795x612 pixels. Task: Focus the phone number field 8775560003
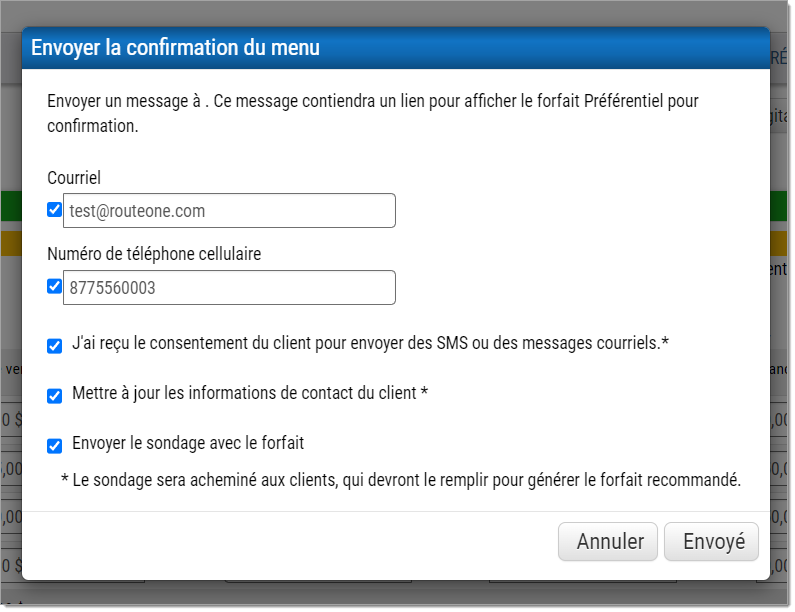tap(229, 288)
